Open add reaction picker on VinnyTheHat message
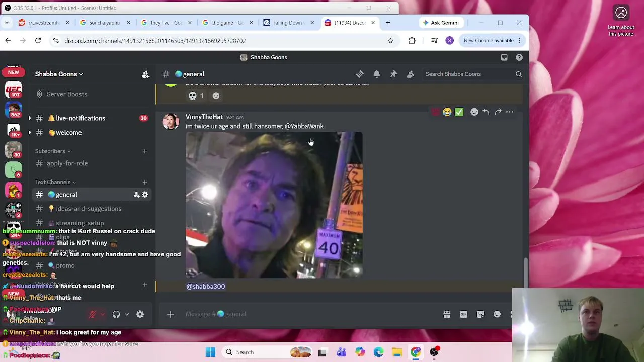Viewport: 644px width, 362px height. pyautogui.click(x=474, y=112)
